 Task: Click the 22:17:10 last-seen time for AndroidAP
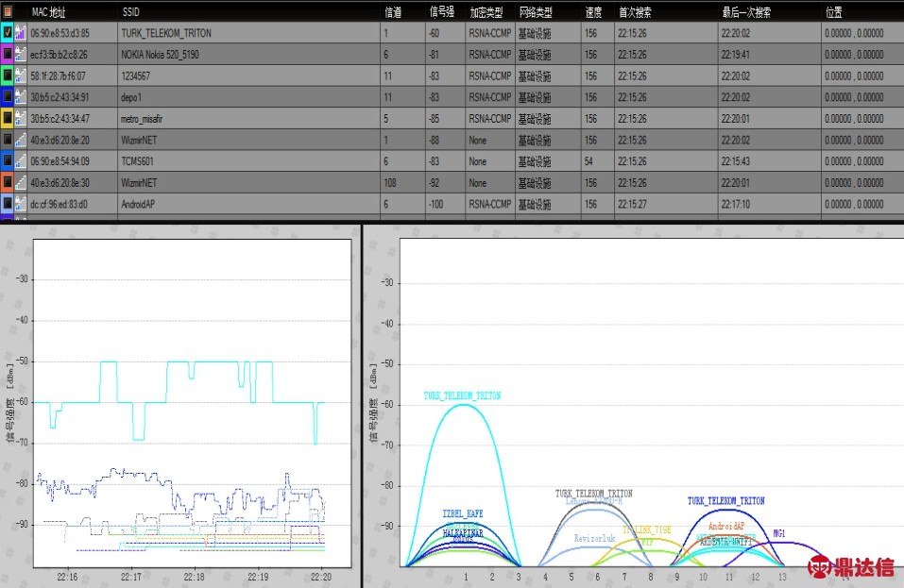pos(736,204)
